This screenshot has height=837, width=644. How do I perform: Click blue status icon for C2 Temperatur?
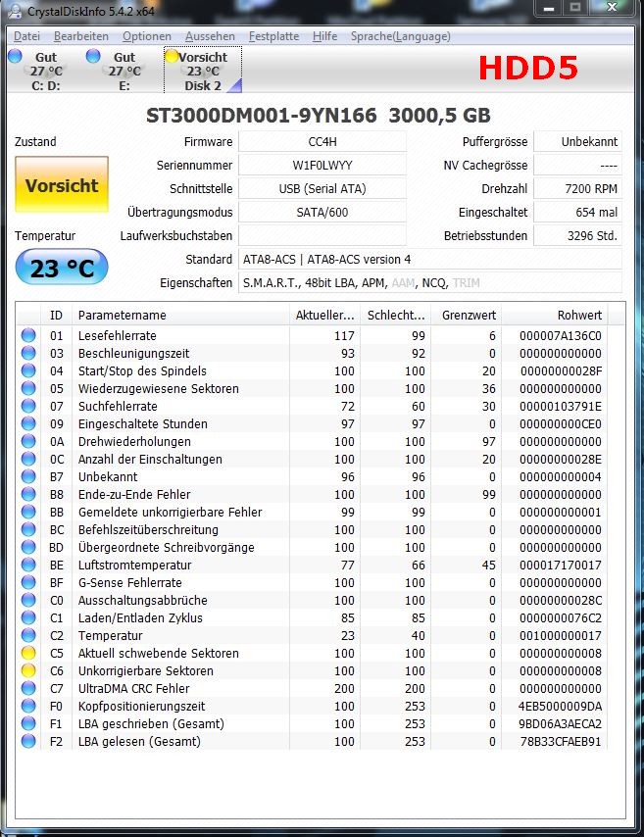click(28, 635)
